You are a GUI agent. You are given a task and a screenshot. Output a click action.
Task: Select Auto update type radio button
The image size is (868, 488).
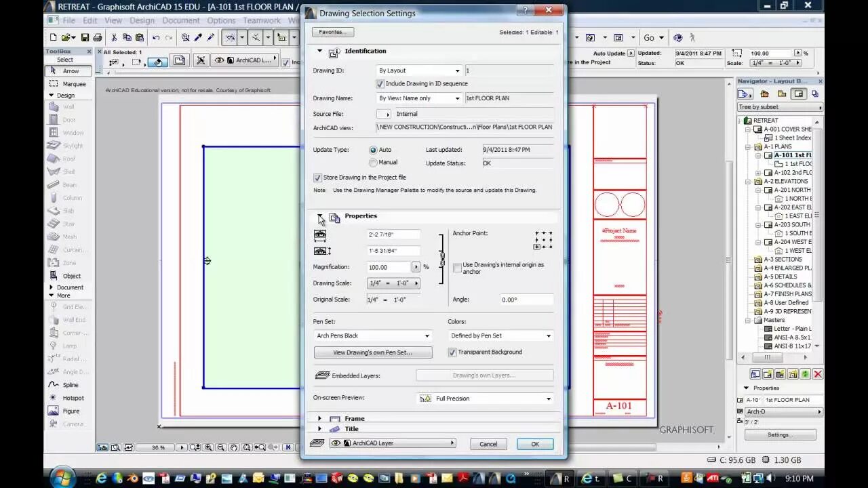tap(373, 150)
